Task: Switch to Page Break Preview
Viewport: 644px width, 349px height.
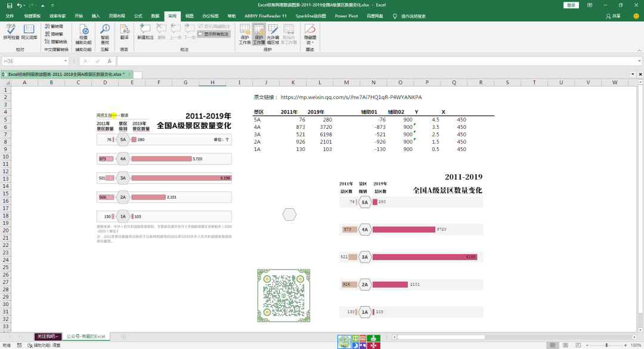Action: pos(578,345)
